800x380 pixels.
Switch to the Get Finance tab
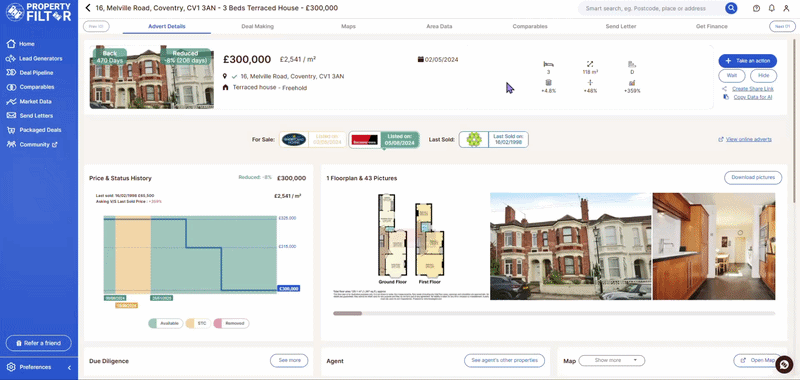[712, 27]
